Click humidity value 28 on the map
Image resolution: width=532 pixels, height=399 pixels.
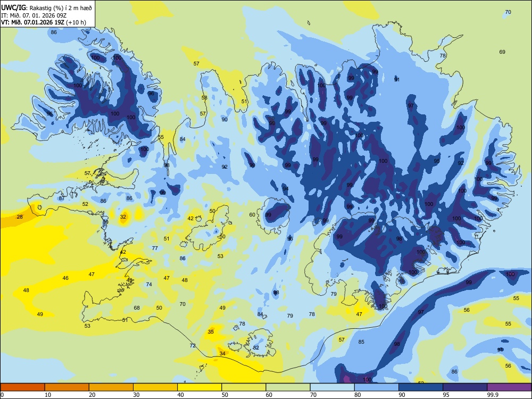click(x=20, y=217)
